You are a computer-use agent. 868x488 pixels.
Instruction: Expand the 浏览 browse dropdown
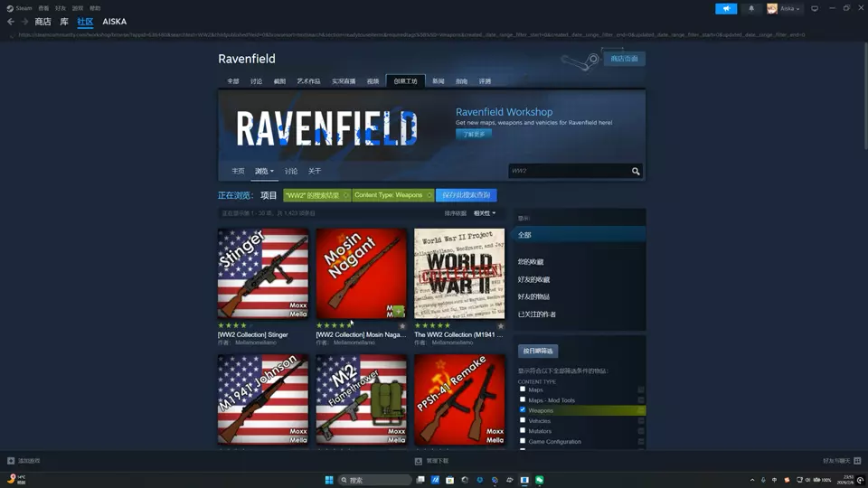pos(264,171)
